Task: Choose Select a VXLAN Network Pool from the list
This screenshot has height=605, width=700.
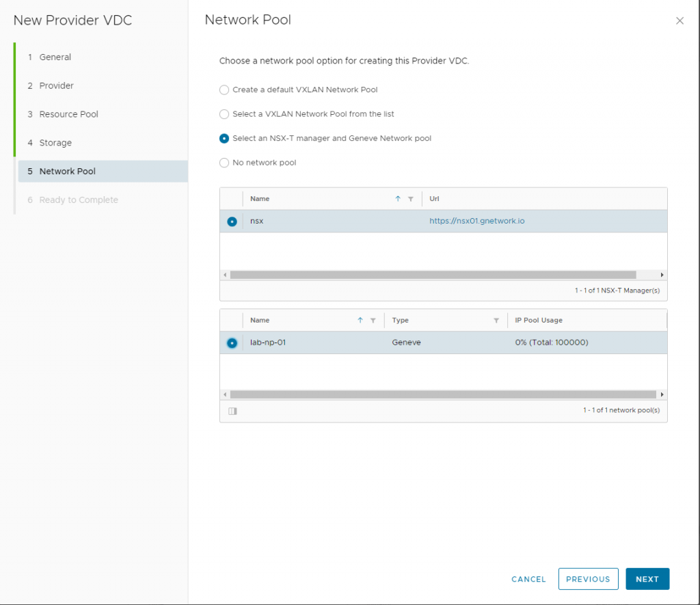Action: click(224, 114)
